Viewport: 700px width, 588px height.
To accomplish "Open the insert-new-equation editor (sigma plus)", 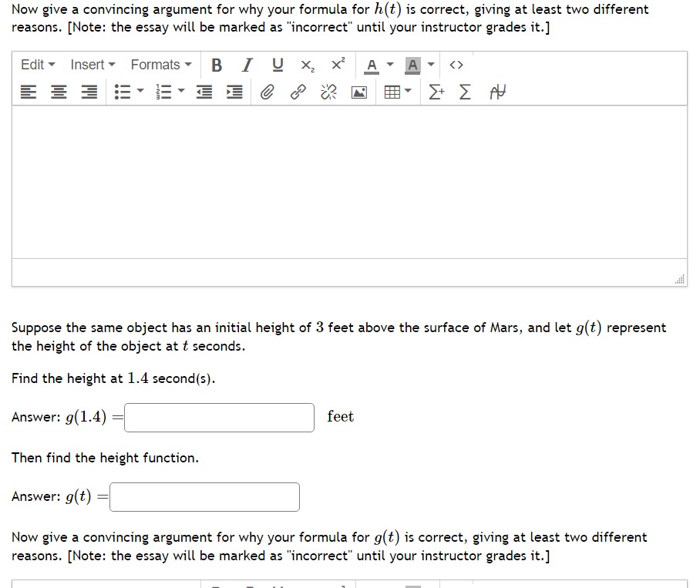I will point(436,92).
